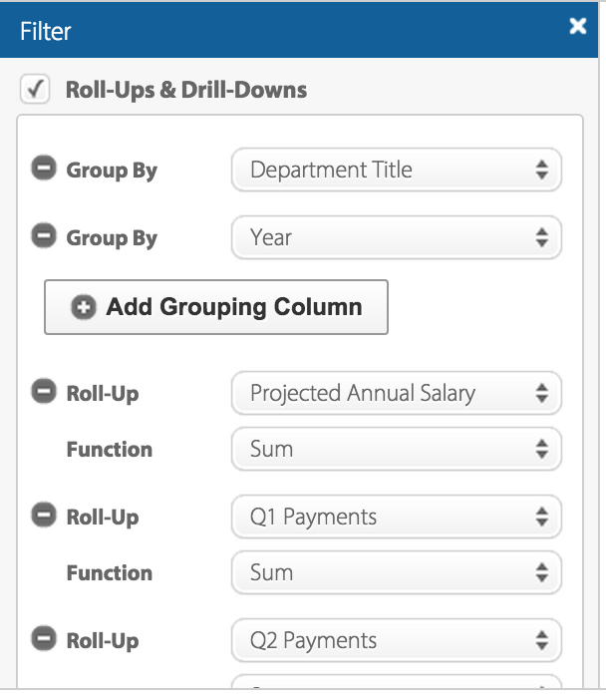Screen dimensions: 606x700
Task: Click the first Group By label
Action: [x=112, y=171]
